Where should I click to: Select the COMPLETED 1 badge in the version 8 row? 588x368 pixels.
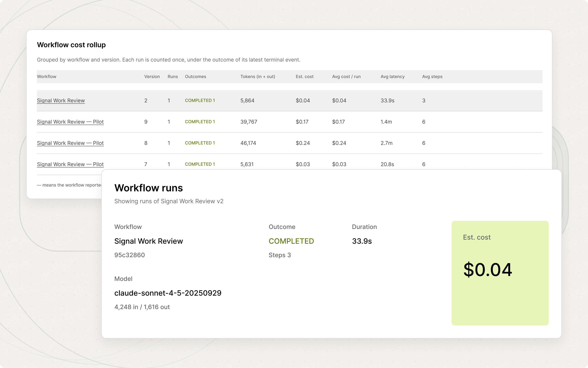[x=200, y=143]
